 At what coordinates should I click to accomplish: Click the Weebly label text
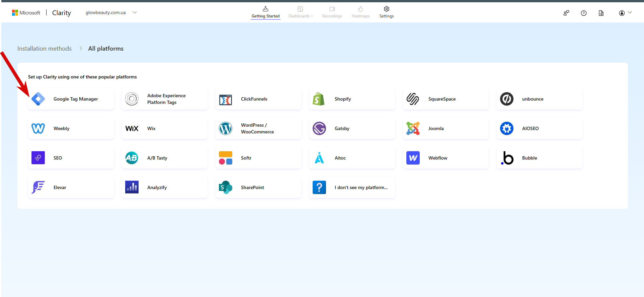point(62,128)
